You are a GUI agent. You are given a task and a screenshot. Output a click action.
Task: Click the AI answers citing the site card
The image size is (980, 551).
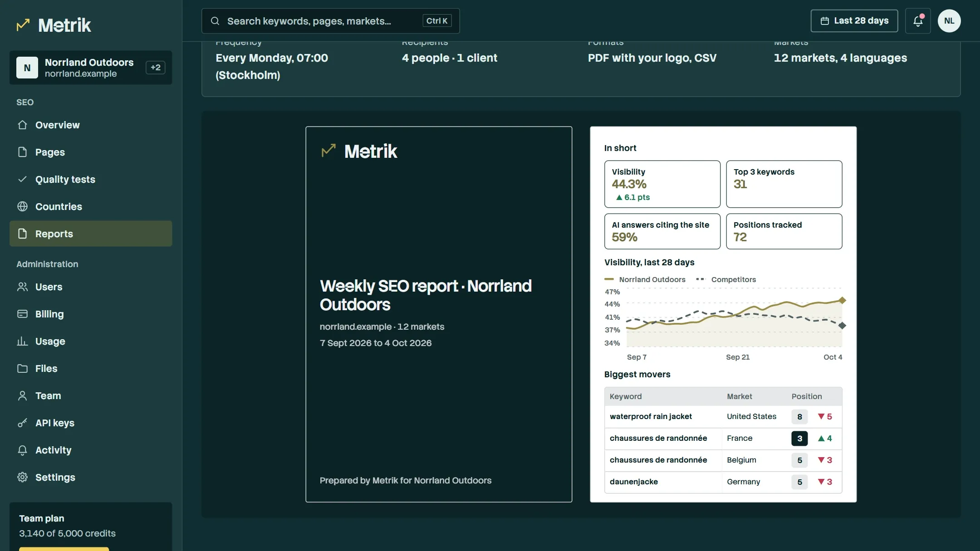click(662, 231)
